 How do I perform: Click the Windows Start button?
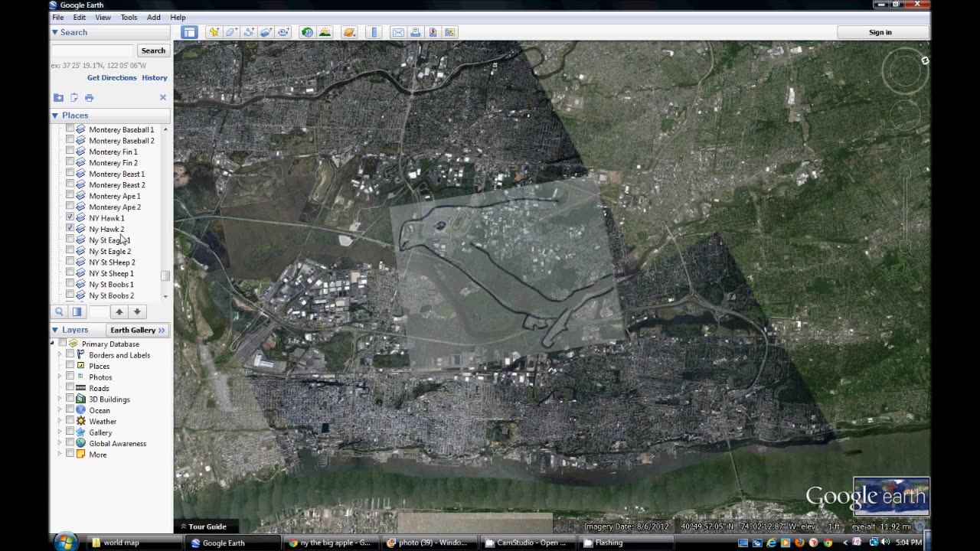pos(65,542)
